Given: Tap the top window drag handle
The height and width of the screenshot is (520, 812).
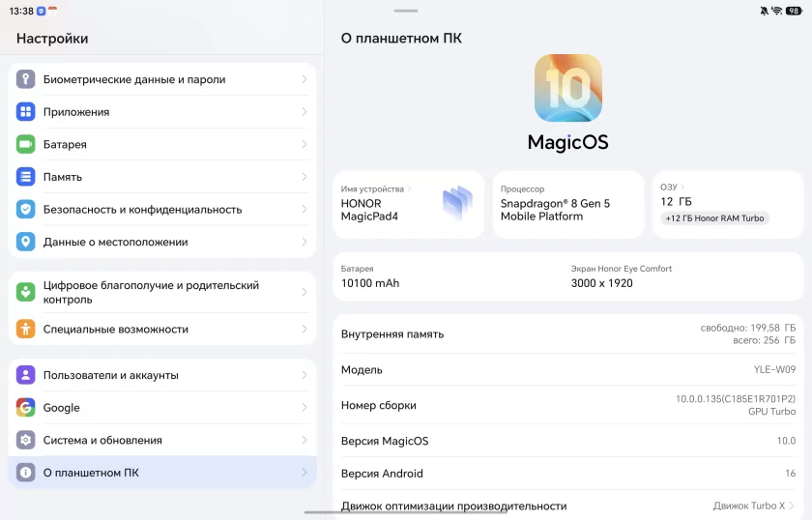Looking at the screenshot, I should click(405, 11).
